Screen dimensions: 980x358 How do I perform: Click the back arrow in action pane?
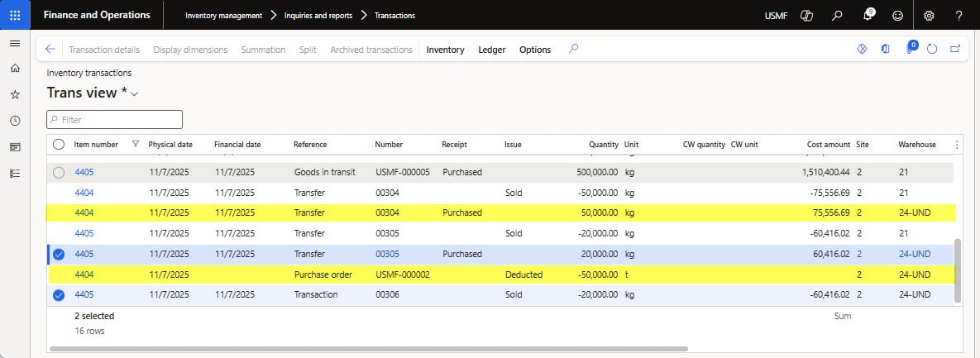(x=50, y=50)
